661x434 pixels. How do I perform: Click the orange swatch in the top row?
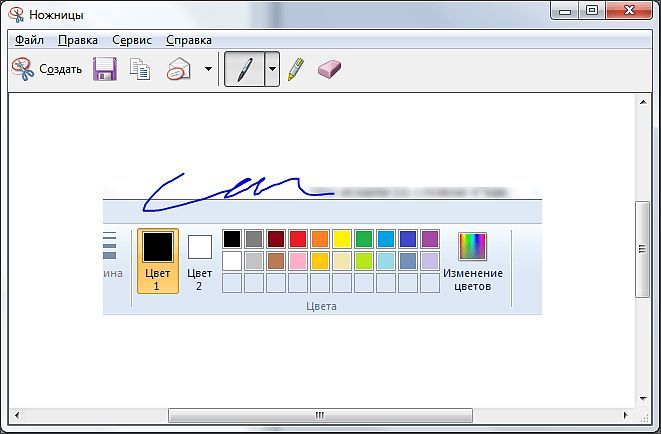click(x=320, y=239)
